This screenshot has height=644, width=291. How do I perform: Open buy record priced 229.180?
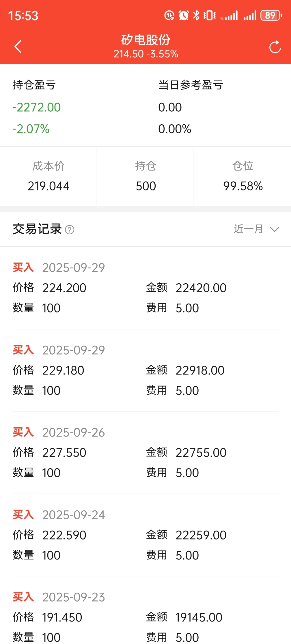(145, 370)
